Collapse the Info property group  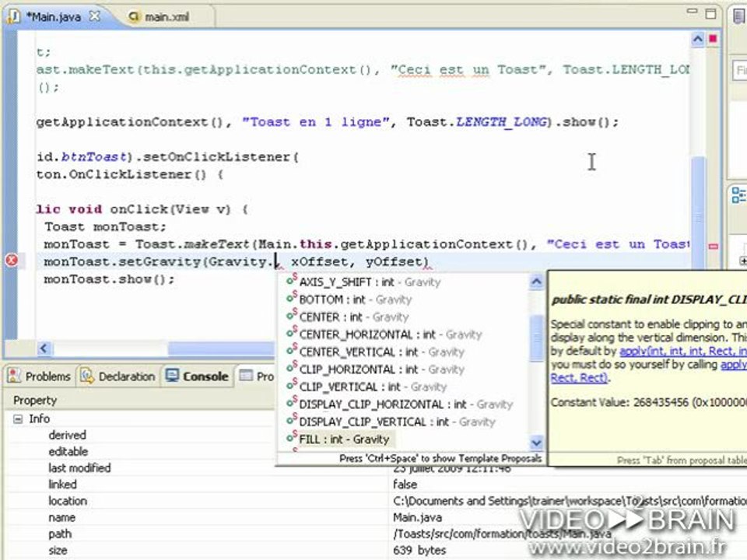18,419
